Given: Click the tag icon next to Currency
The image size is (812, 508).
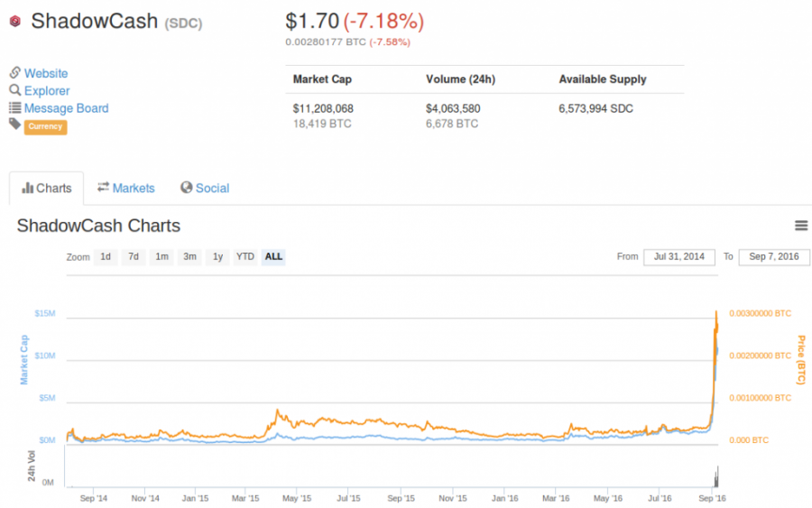Looking at the screenshot, I should click(x=15, y=124).
